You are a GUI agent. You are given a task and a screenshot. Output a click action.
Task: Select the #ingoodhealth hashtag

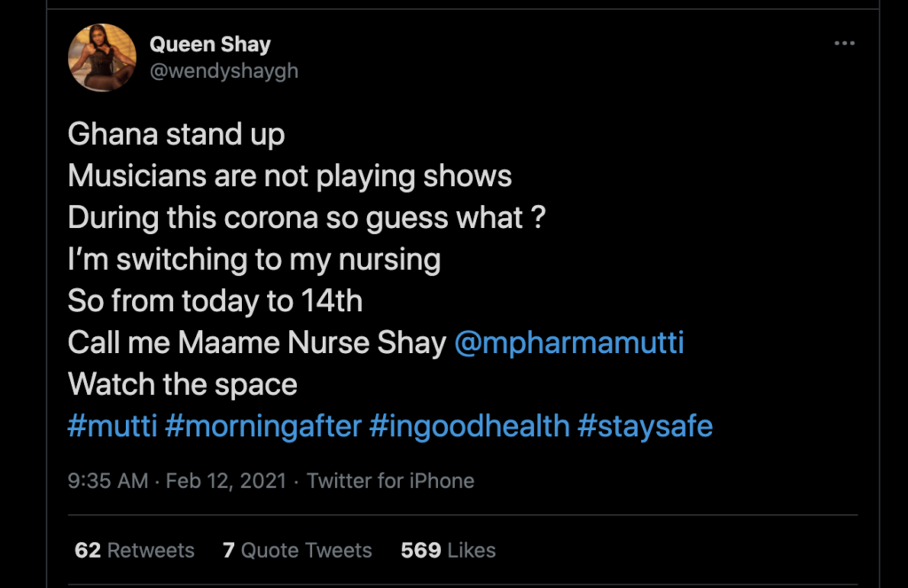pyautogui.click(x=469, y=426)
